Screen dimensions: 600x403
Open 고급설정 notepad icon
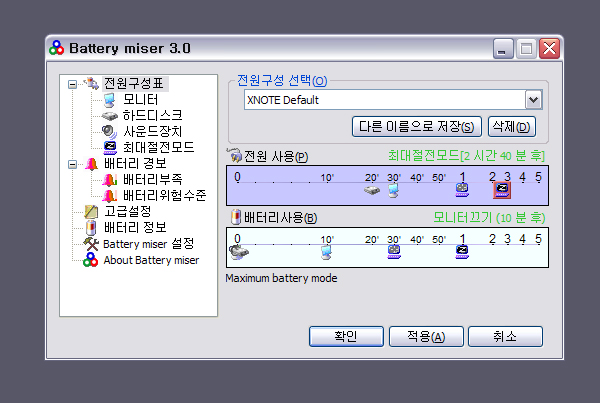91,212
